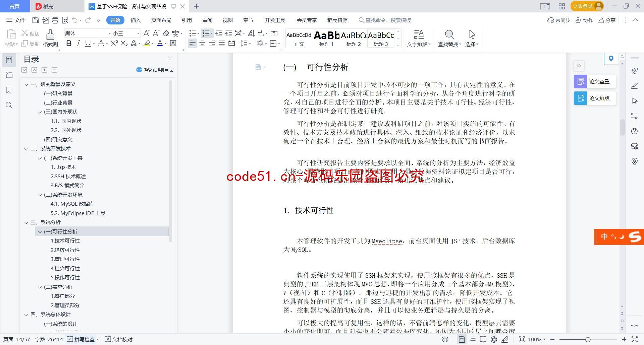Viewport: 644px width, 345px height.
Task: Click 论文排版 button
Action: [595, 98]
